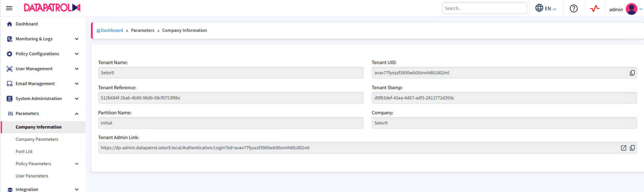Click the DataPatrol logo
The width and height of the screenshot is (644, 192).
pyautogui.click(x=52, y=8)
